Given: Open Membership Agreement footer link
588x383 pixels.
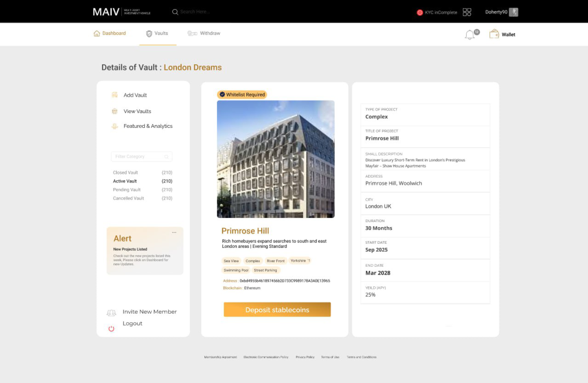Looking at the screenshot, I should pos(220,357).
